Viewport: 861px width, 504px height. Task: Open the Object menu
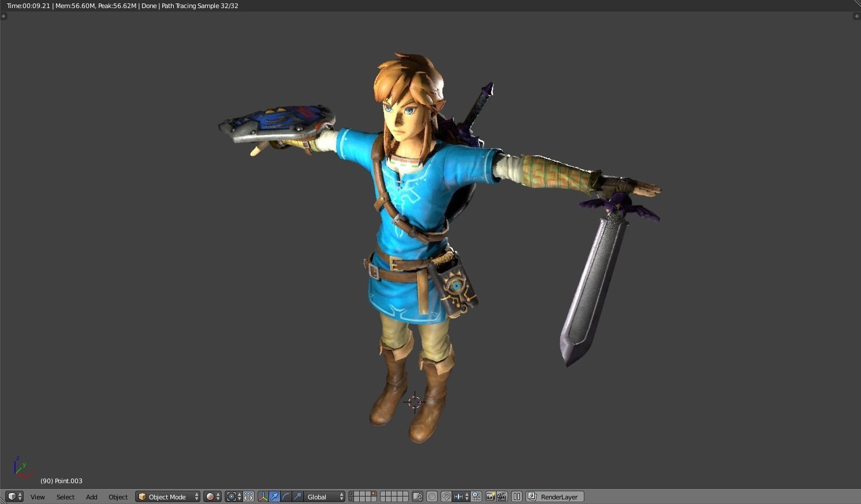pyautogui.click(x=118, y=496)
